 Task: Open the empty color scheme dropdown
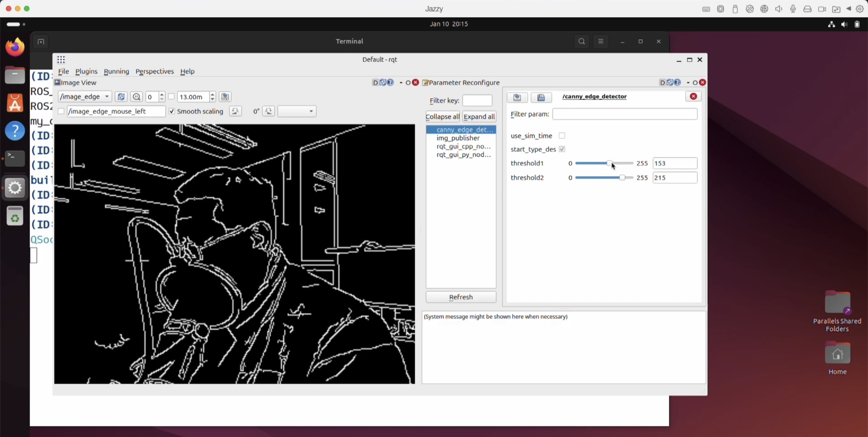pos(297,111)
